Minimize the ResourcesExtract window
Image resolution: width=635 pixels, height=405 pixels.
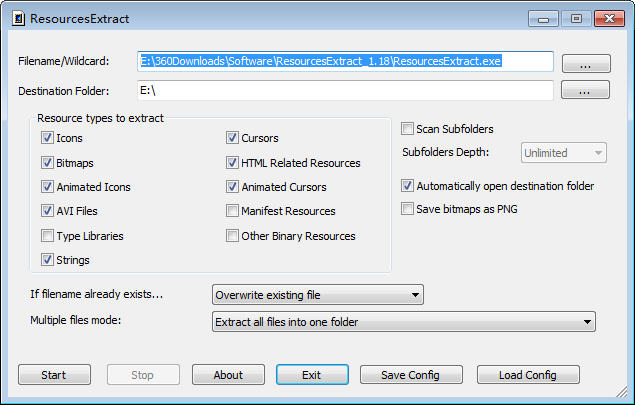pos(543,19)
